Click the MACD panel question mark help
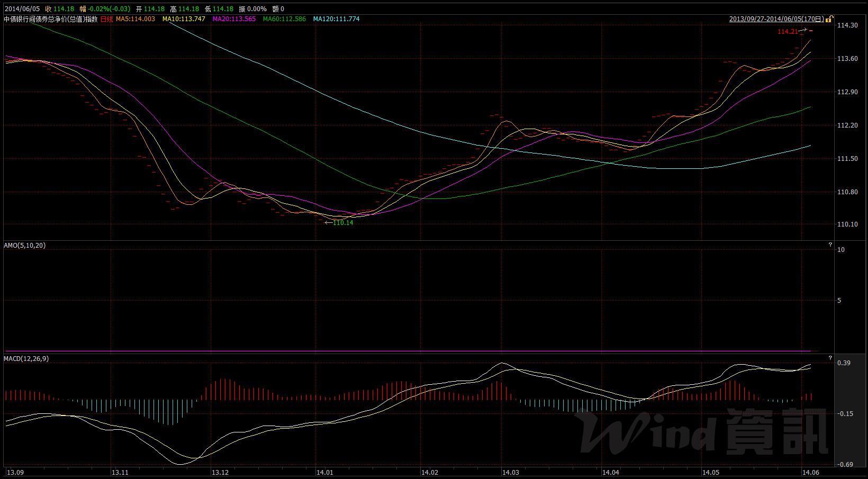868x479 pixels. [x=830, y=358]
